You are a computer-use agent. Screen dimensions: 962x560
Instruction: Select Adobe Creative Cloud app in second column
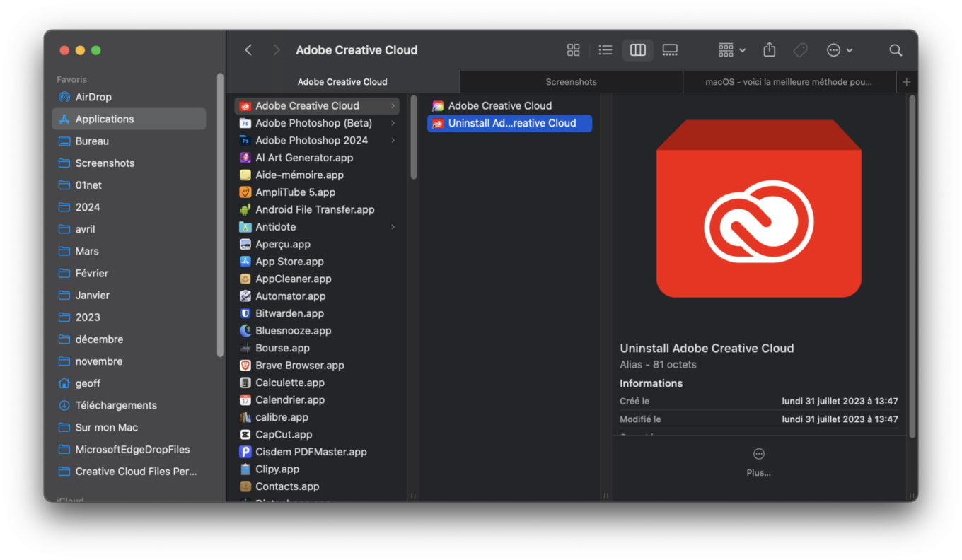(509, 106)
